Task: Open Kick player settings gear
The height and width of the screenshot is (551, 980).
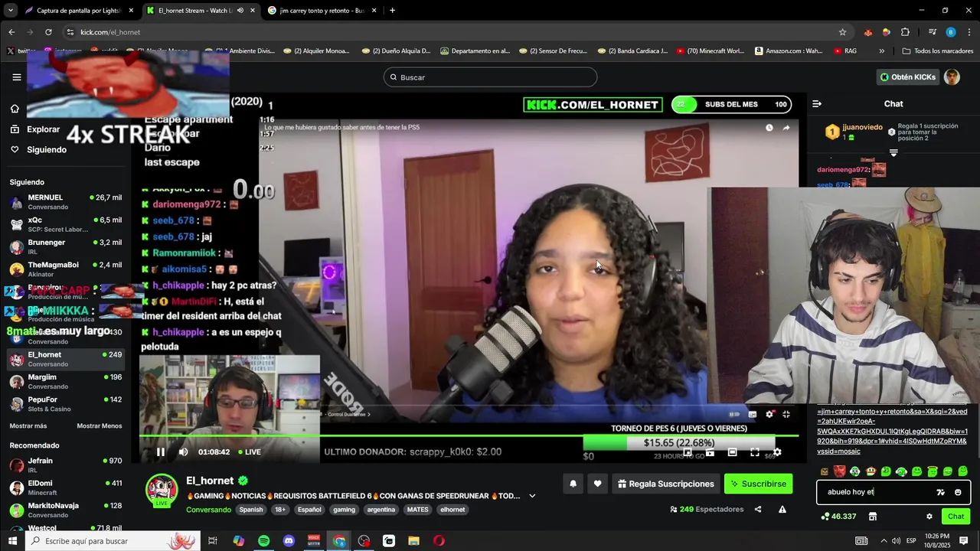Action: click(x=777, y=452)
